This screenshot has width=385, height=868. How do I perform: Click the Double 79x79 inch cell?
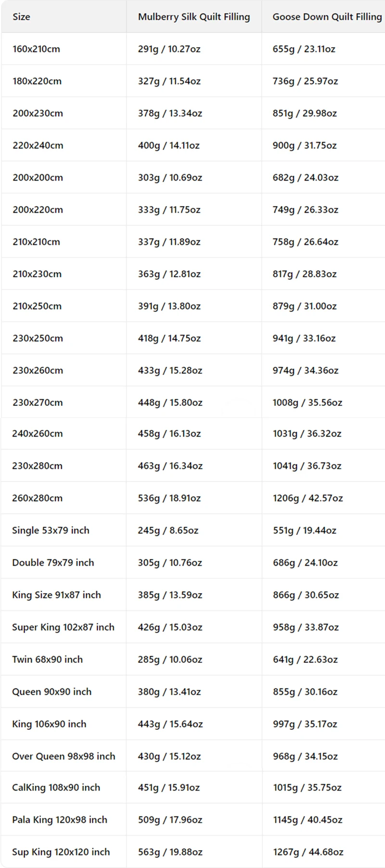53,563
